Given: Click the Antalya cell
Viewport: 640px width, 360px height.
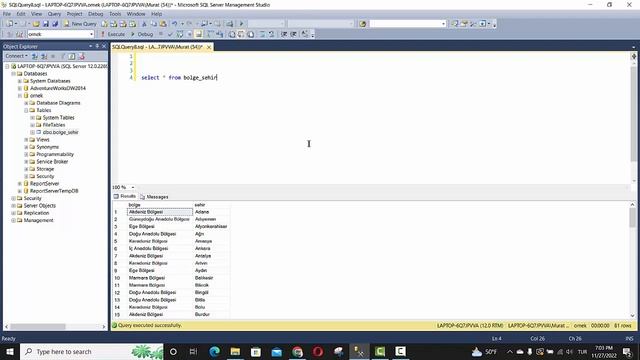Looking at the screenshot, I should 211,256.
